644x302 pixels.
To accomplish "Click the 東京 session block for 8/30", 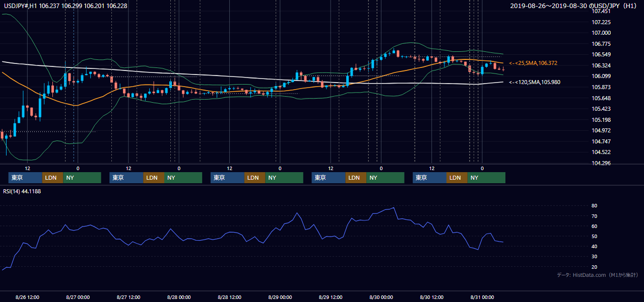I will [429, 178].
